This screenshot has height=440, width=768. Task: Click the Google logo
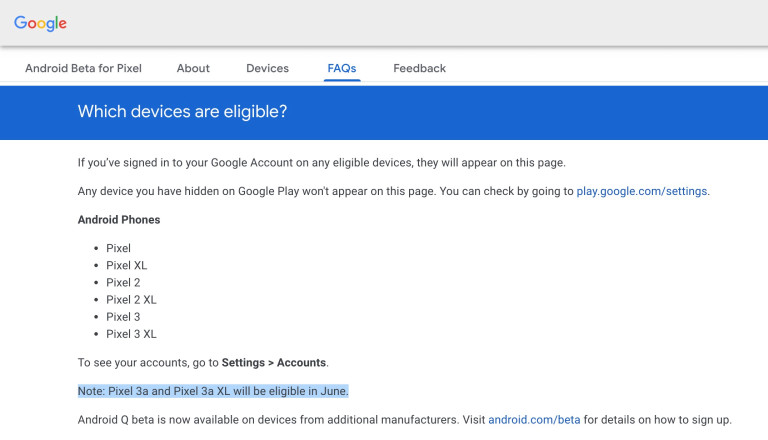point(41,23)
